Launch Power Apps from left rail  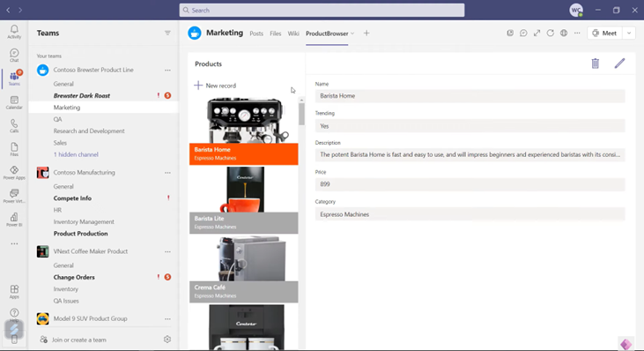14,173
